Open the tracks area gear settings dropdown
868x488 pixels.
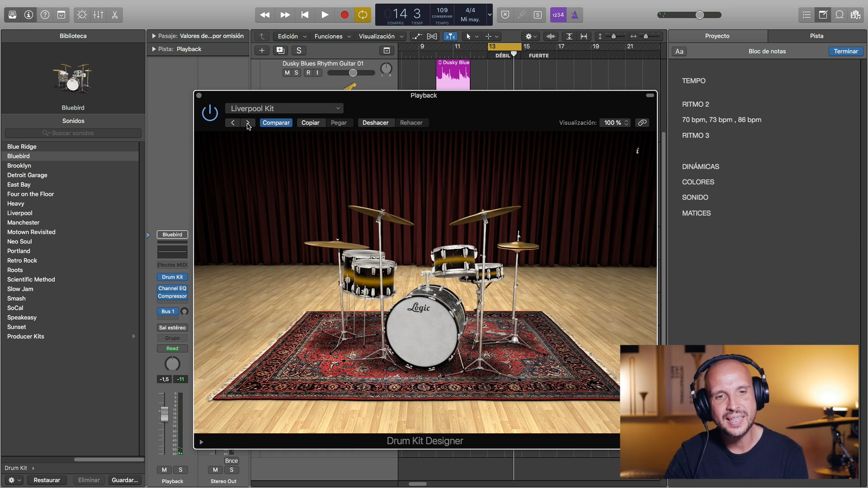[x=531, y=36]
